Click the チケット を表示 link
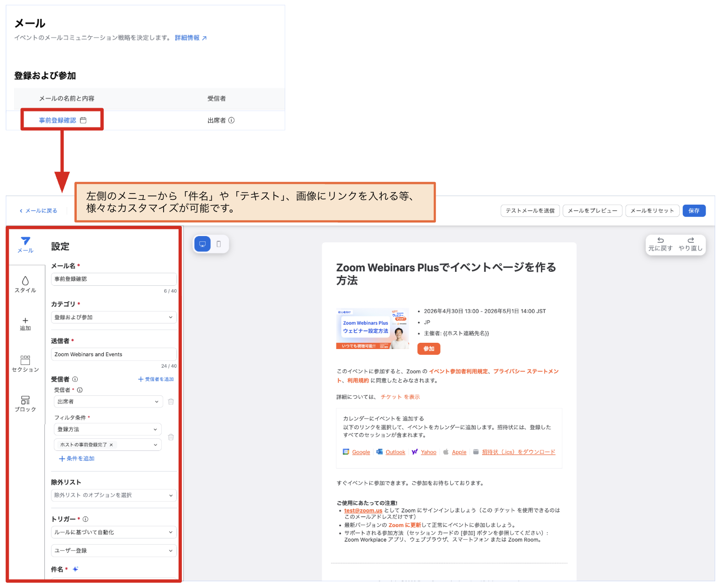 [400, 397]
